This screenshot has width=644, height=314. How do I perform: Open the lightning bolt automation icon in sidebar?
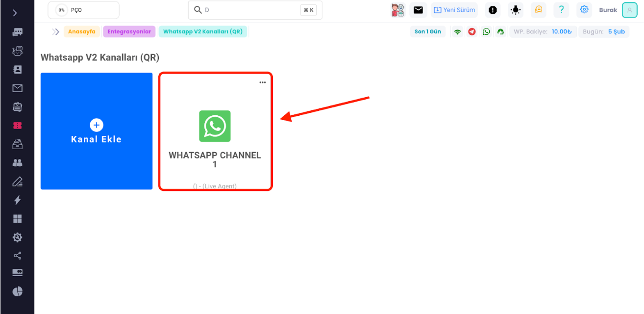tap(18, 200)
